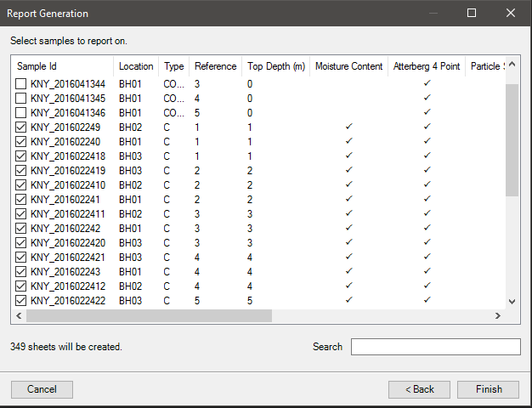Viewport: 532px width, 408px height.
Task: Uncheck sample KNY_2016022421
Action: (21, 258)
